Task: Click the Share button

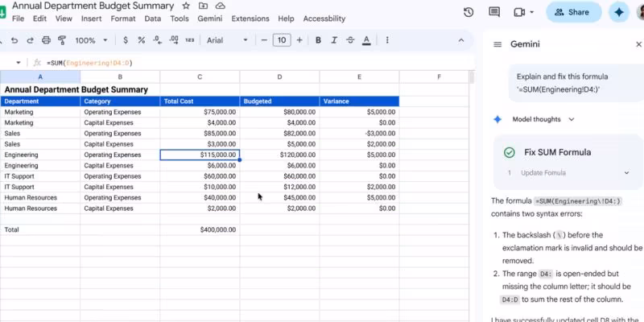Action: pos(573,12)
